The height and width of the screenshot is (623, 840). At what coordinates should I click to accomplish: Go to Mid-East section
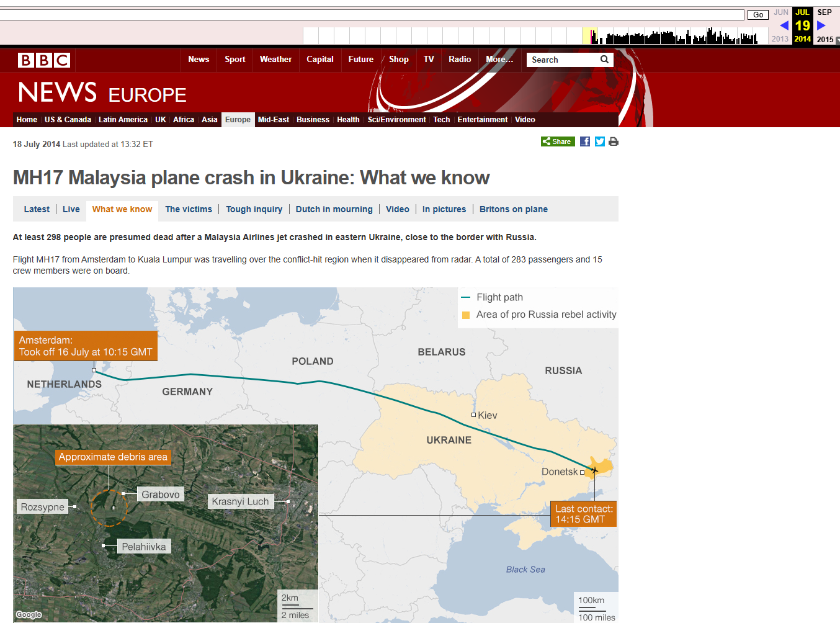tap(274, 120)
